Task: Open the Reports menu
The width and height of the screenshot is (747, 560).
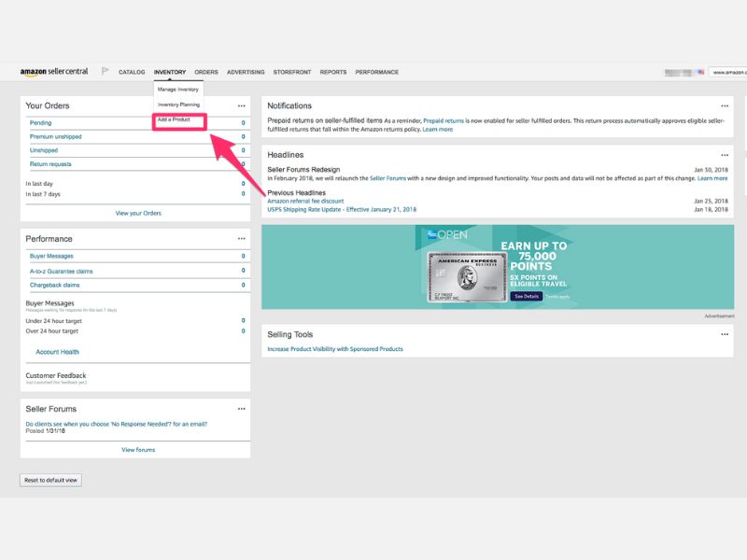Action: coord(333,72)
